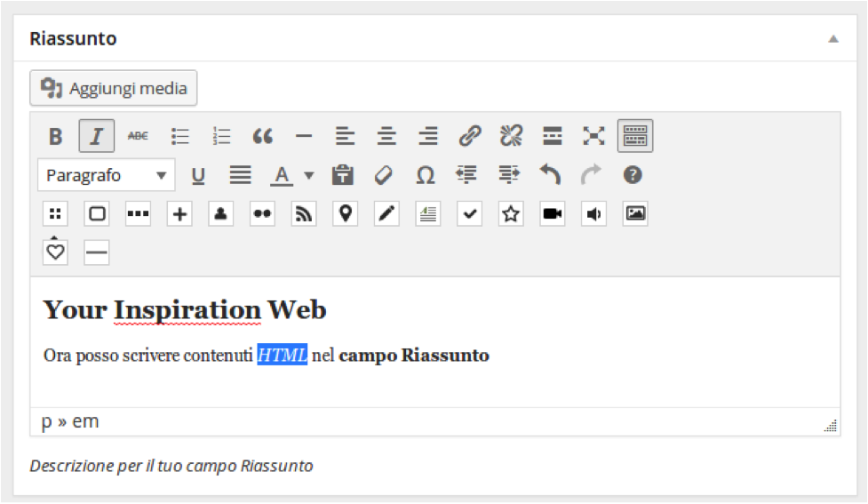Click the image picture icon

[x=635, y=214]
